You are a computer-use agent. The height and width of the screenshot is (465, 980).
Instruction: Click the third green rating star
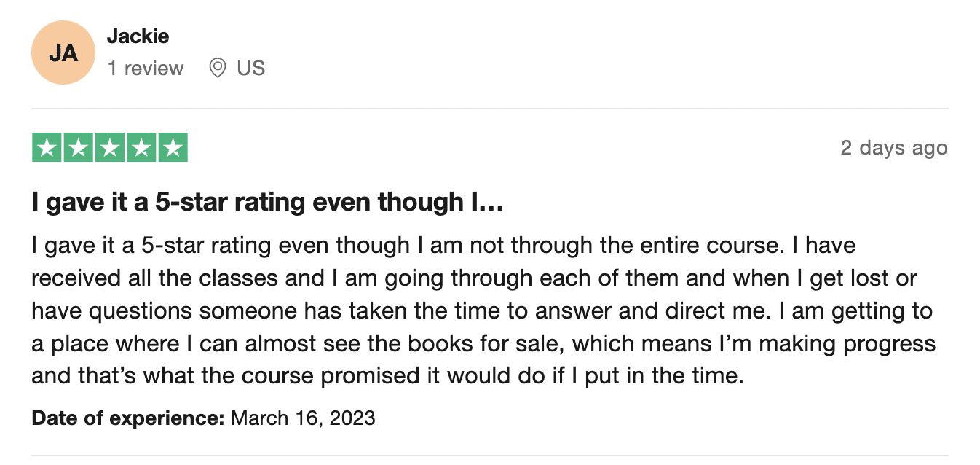(x=110, y=148)
